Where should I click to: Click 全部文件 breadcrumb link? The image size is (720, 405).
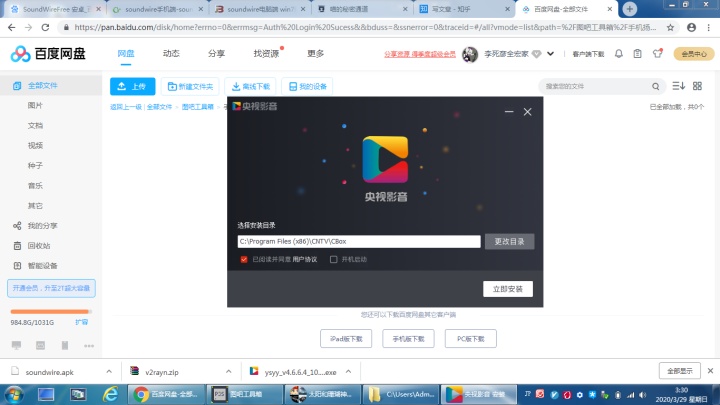pos(159,107)
